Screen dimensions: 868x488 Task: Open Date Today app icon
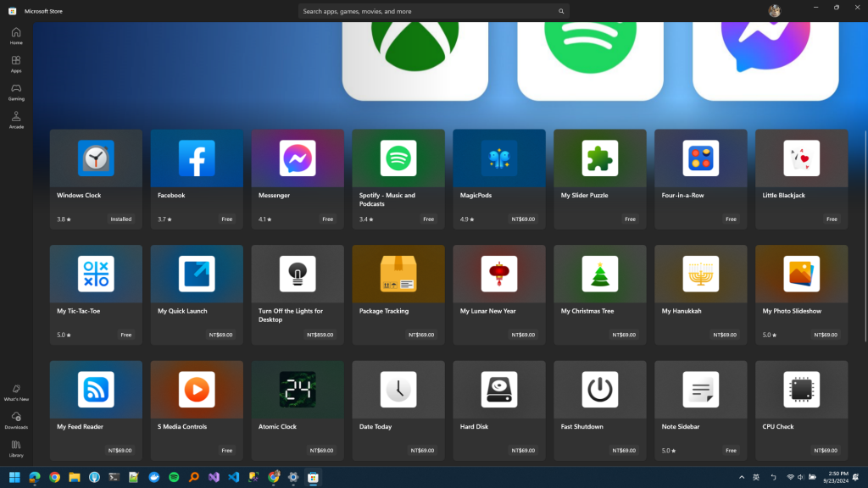pyautogui.click(x=398, y=390)
